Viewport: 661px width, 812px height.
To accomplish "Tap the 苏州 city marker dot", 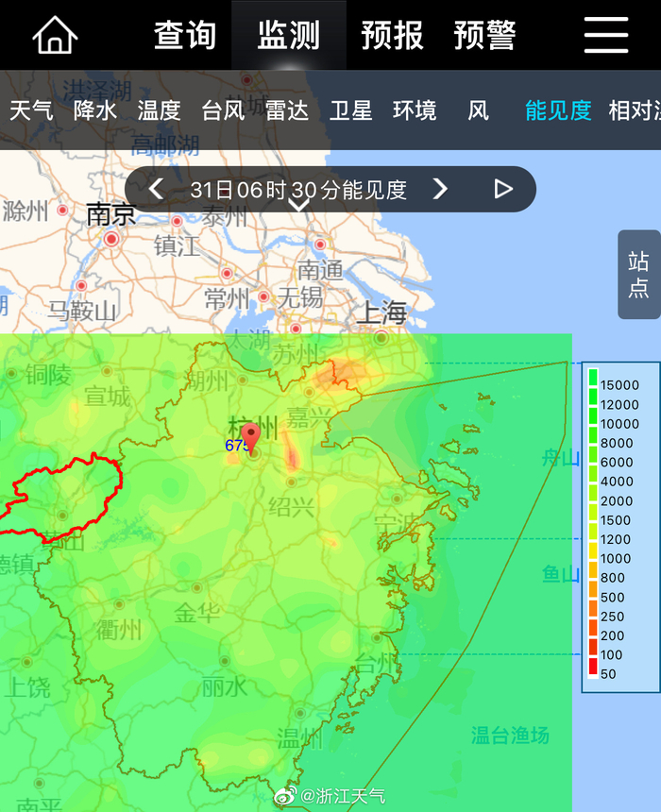I will (x=296, y=329).
